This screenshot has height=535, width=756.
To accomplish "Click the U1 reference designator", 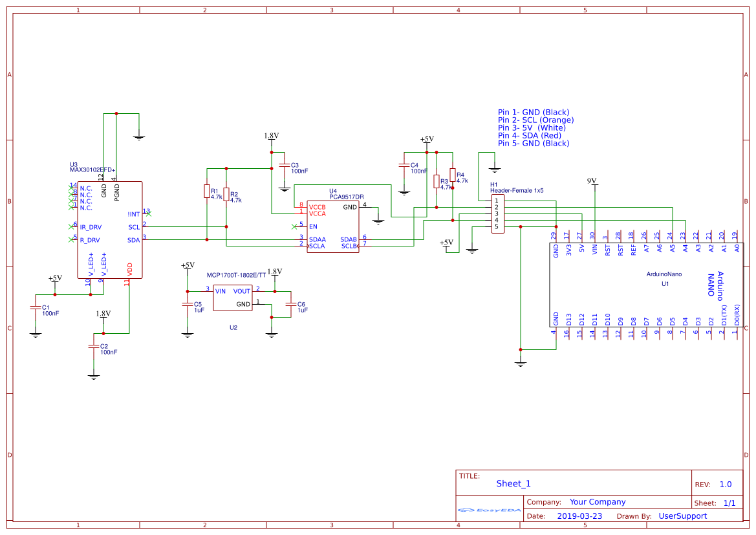I will (x=665, y=284).
